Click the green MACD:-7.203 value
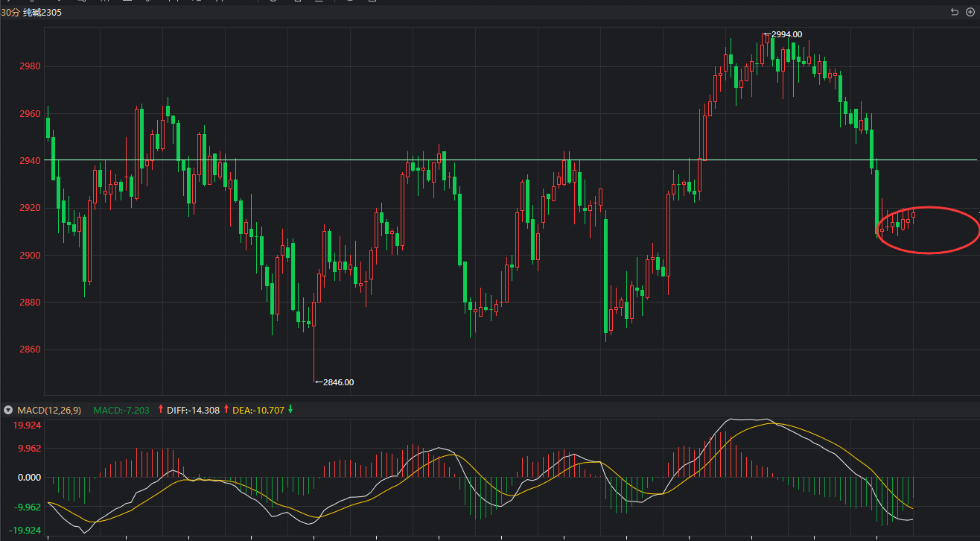Image resolution: width=980 pixels, height=541 pixels. point(121,410)
